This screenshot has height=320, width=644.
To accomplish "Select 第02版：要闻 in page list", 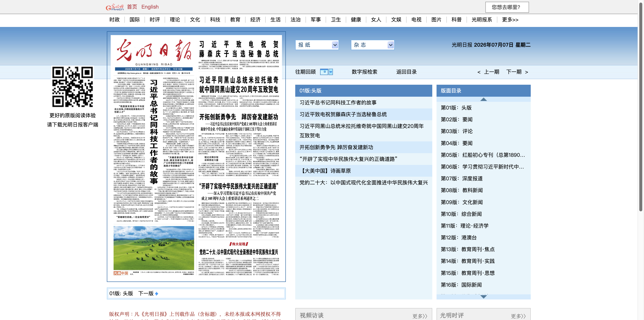I will 456,119.
